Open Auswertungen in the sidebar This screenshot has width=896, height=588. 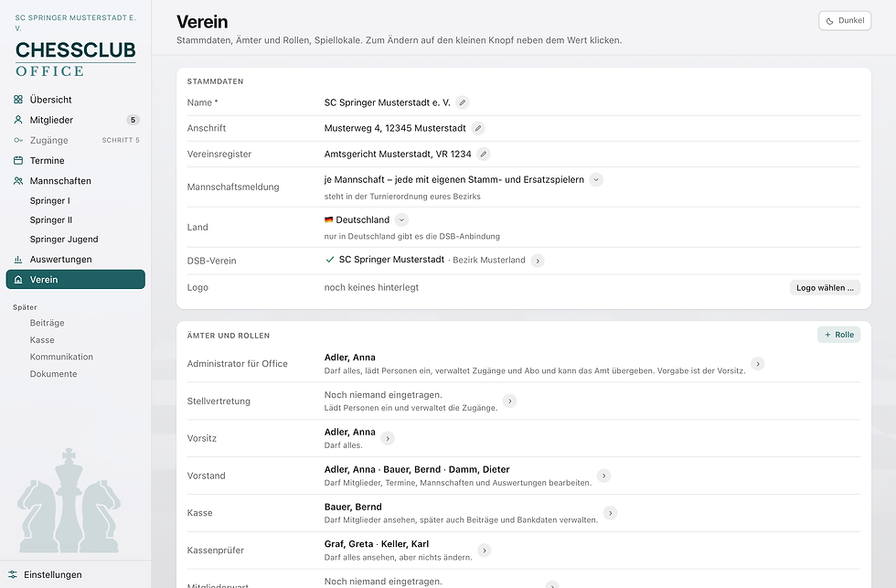75,260
